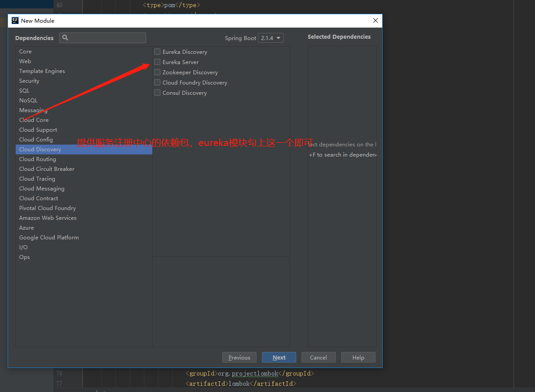The height and width of the screenshot is (392, 535).
Task: Open the Cloud Support category
Action: (84, 130)
